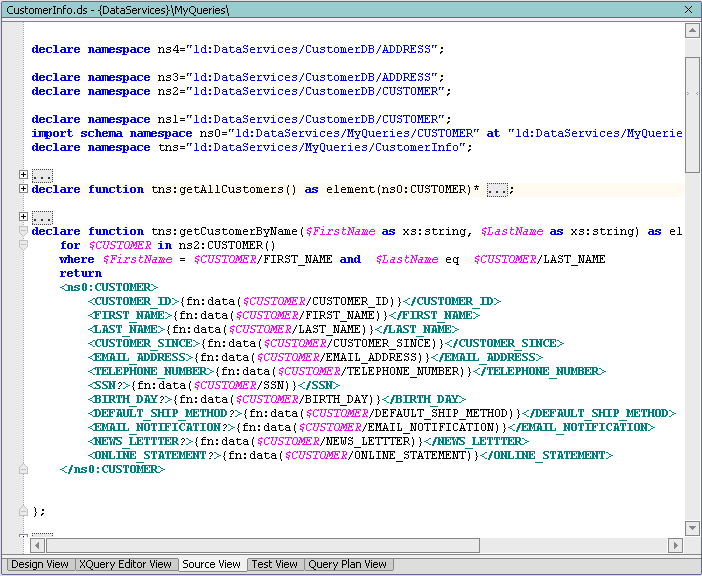Click the <SSN?> opening tag
Image resolution: width=702 pixels, height=576 pixels.
tap(109, 385)
